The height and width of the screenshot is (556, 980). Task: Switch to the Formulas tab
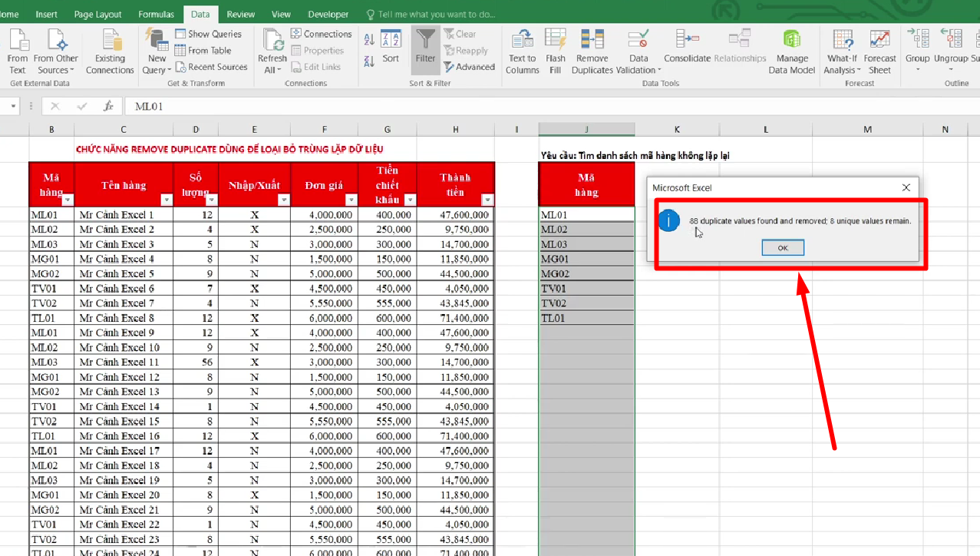(156, 13)
